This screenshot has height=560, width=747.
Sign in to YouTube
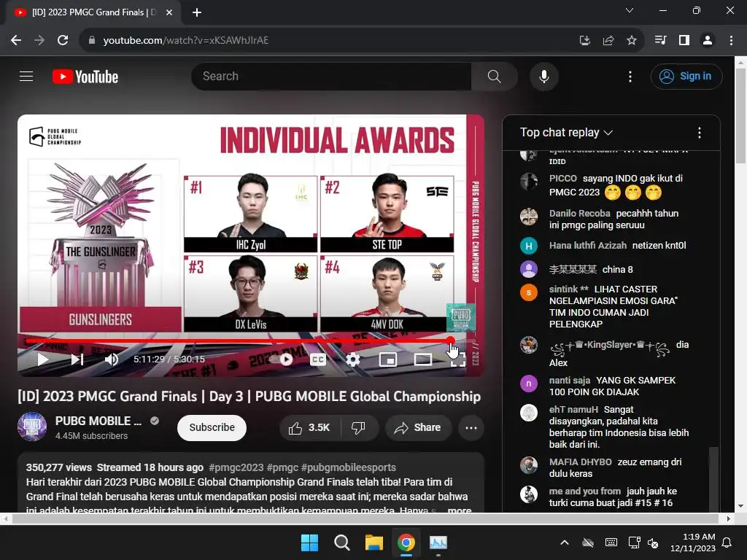[x=686, y=76]
